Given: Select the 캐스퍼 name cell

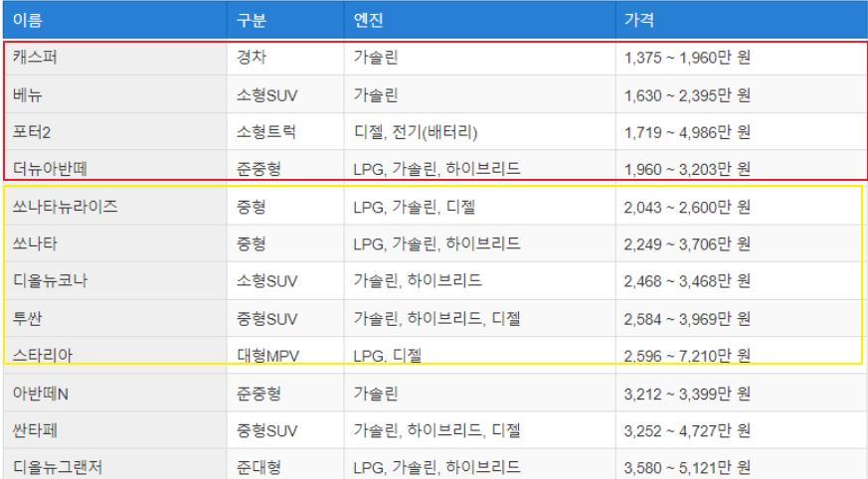Looking at the screenshot, I should point(115,57).
